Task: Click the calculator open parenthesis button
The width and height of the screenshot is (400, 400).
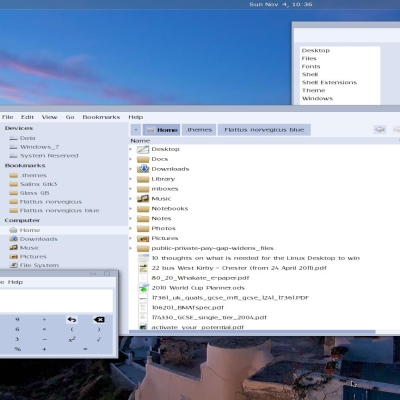Action: [72, 329]
